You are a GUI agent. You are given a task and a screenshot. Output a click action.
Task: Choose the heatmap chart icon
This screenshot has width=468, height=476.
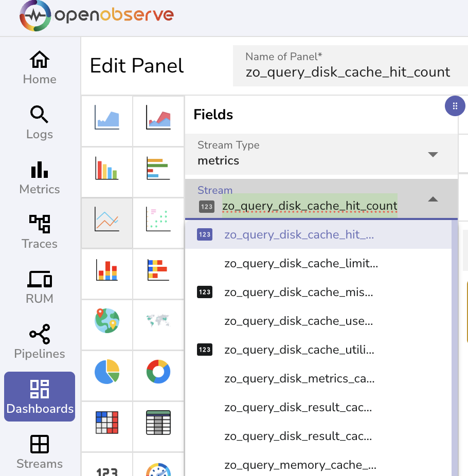107,422
